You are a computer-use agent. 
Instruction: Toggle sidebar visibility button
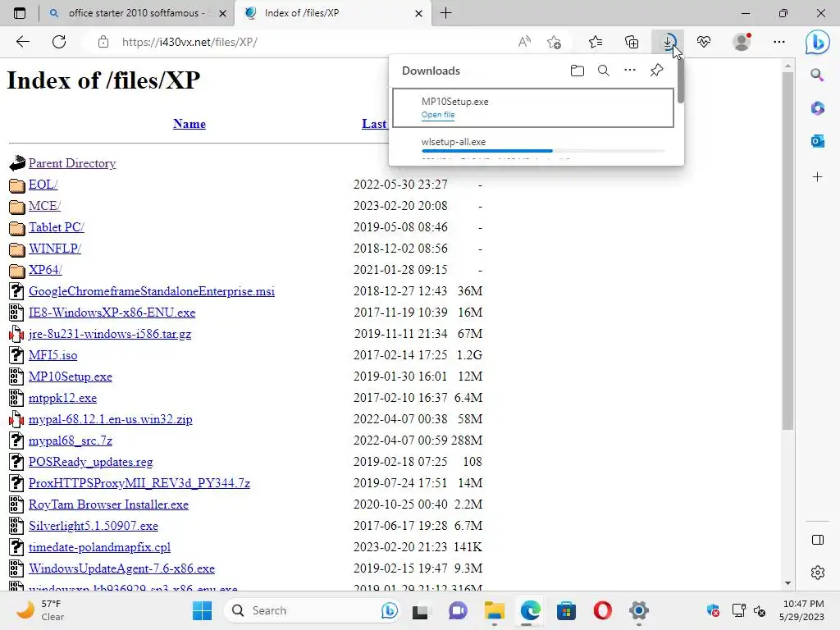(x=818, y=540)
